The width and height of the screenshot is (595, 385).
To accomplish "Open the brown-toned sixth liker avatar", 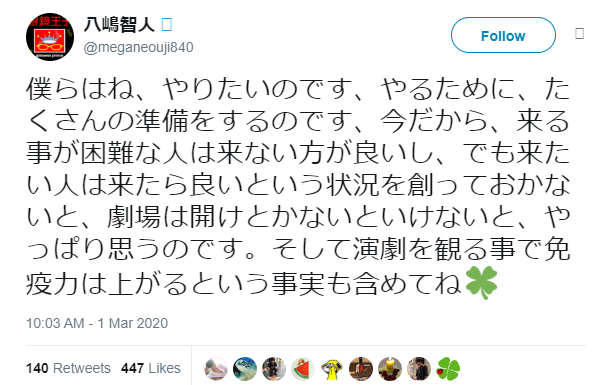I will click(x=361, y=368).
